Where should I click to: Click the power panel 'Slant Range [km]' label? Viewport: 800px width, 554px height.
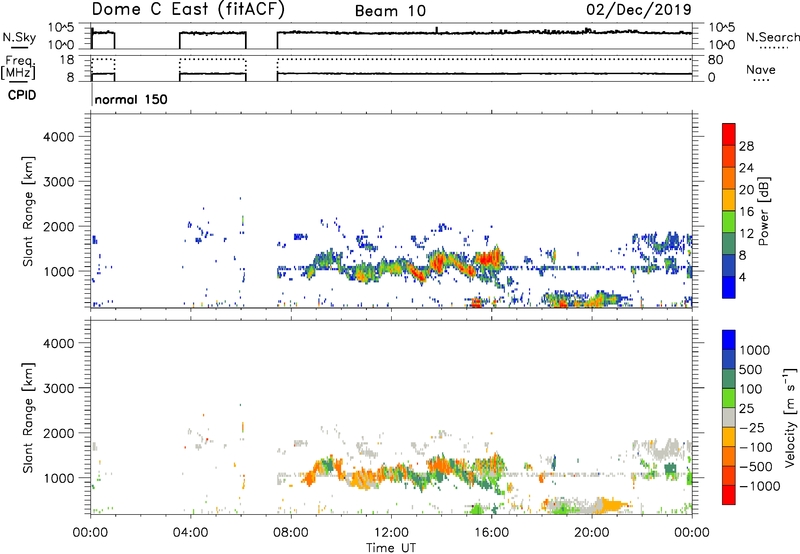[x=28, y=211]
